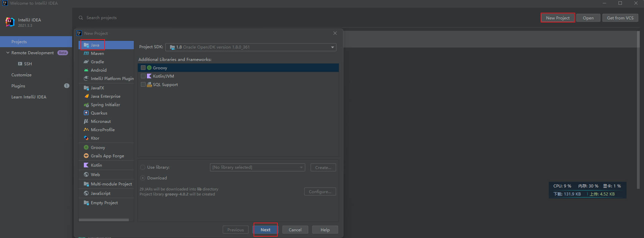Image resolution: width=644 pixels, height=238 pixels.
Task: Click the Gradle elephant icon
Action: click(x=86, y=62)
